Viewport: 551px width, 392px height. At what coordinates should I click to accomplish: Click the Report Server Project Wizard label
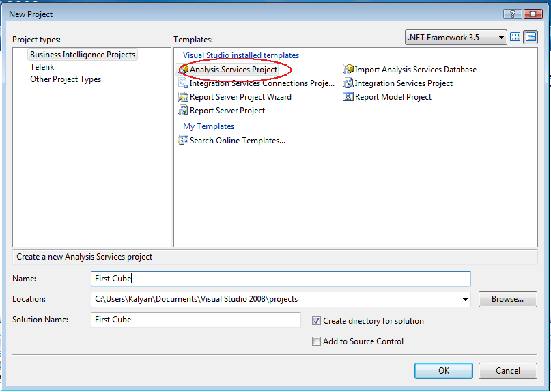point(241,97)
